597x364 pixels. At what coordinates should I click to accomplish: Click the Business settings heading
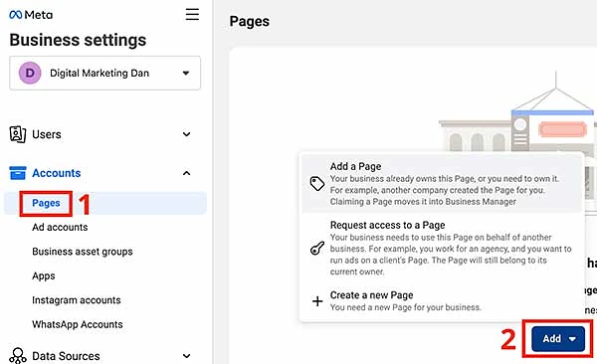click(78, 40)
